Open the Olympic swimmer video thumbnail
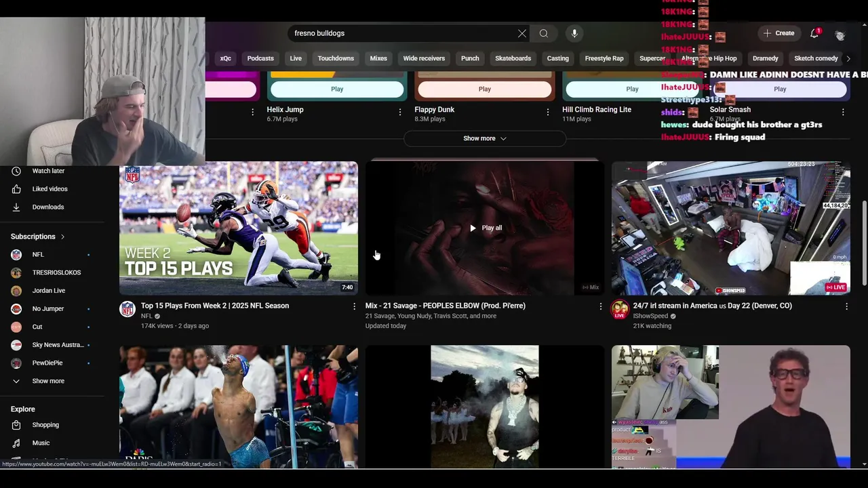Viewport: 868px width, 488px height. pos(239,407)
